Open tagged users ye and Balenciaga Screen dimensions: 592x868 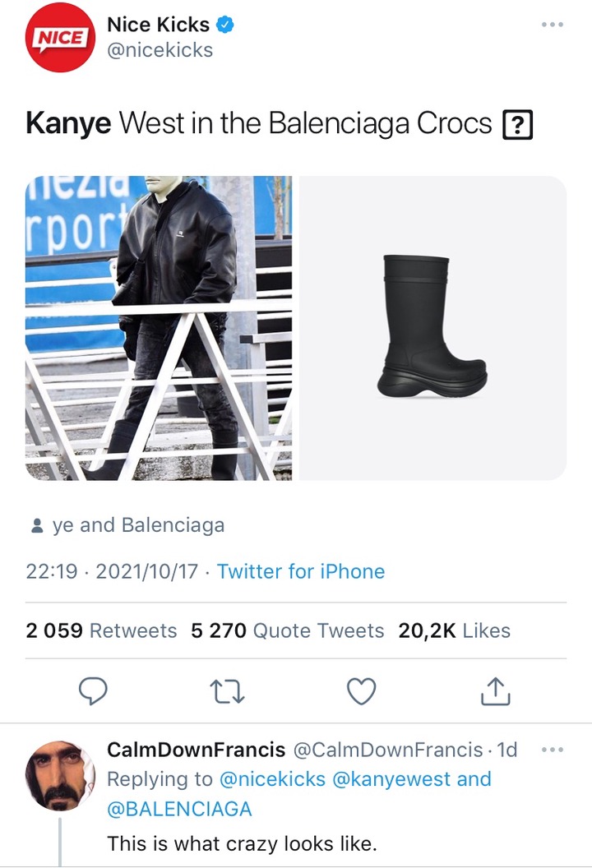point(138,524)
